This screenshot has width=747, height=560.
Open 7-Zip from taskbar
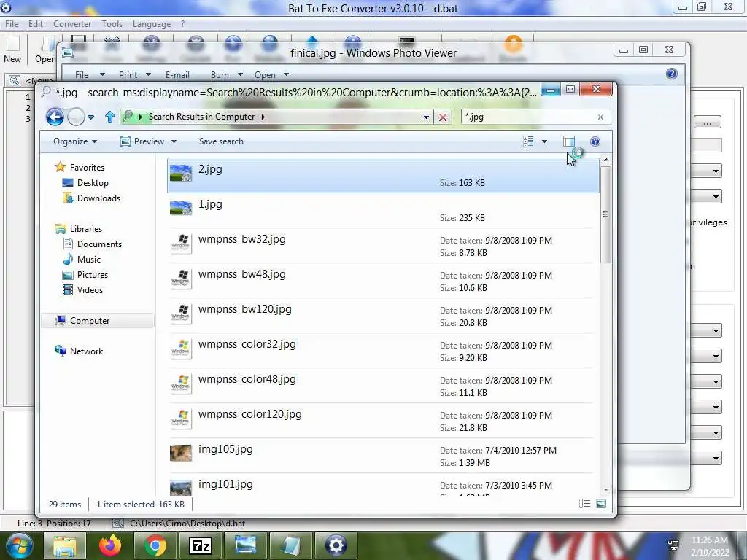pos(200,545)
